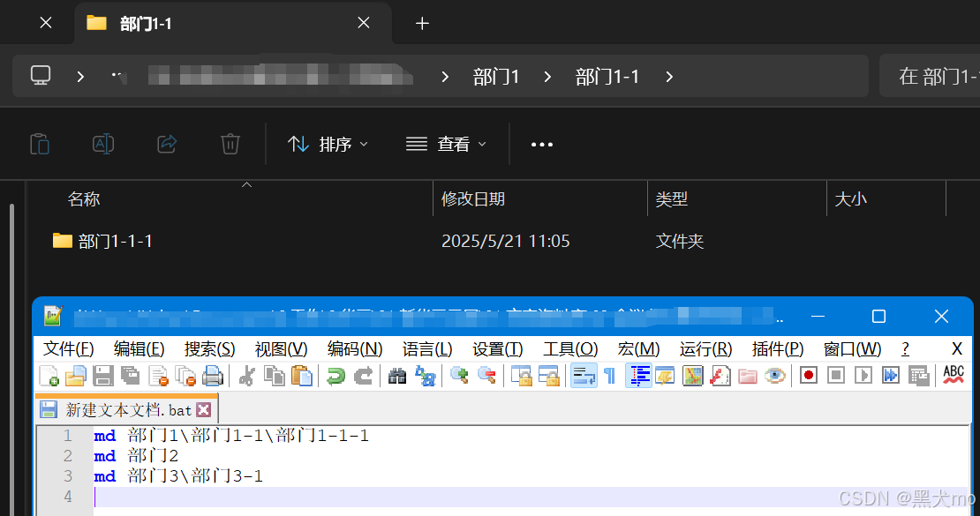The width and height of the screenshot is (980, 516).
Task: Click Explorer Rename icon
Action: click(103, 145)
